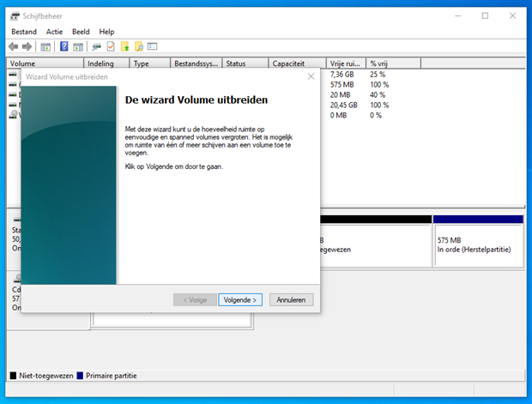Sort by the Type column header
The width and height of the screenshot is (532, 404).
(x=149, y=63)
